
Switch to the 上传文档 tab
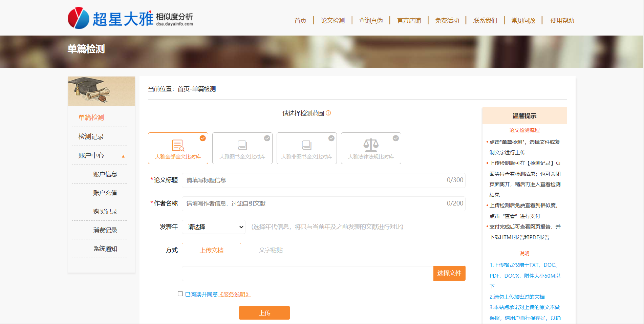coord(212,250)
